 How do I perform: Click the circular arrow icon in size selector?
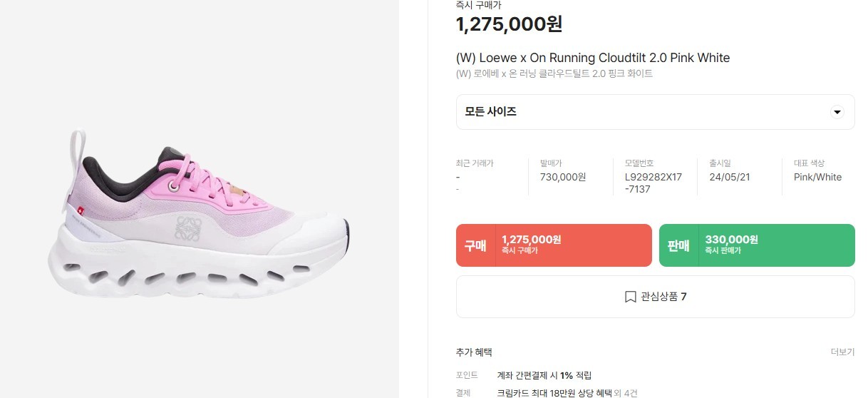(x=837, y=112)
